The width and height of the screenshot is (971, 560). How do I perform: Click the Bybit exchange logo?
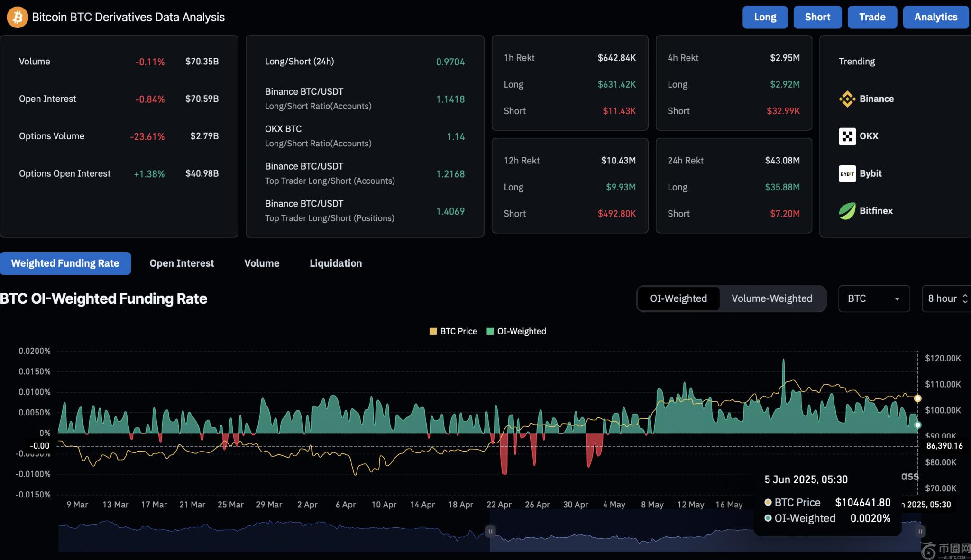tap(847, 174)
